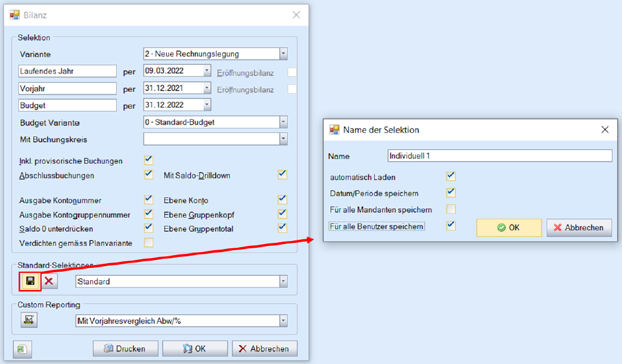Open date picker for 09.03.2022
The image size is (622, 364).
tap(207, 70)
